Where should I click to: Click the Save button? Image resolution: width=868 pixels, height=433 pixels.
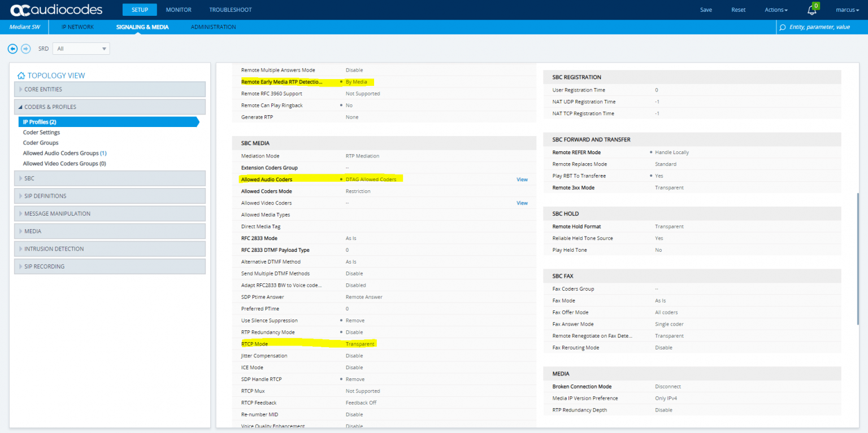[706, 10]
